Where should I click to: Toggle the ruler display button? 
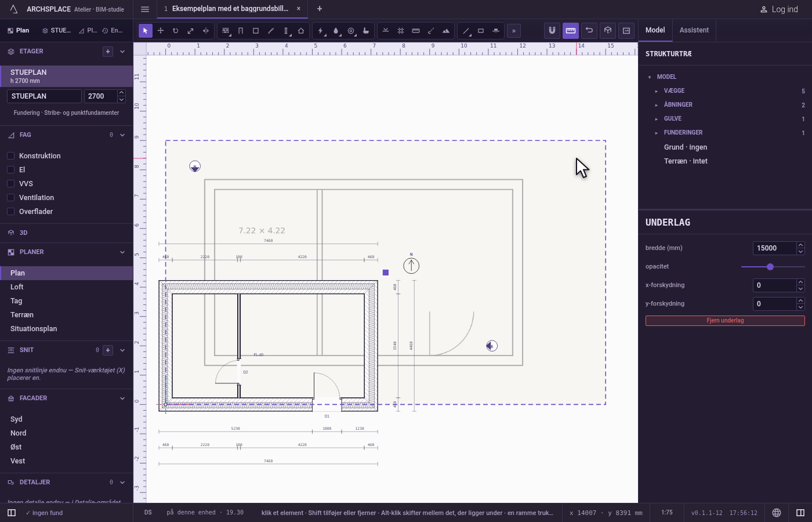tap(571, 31)
